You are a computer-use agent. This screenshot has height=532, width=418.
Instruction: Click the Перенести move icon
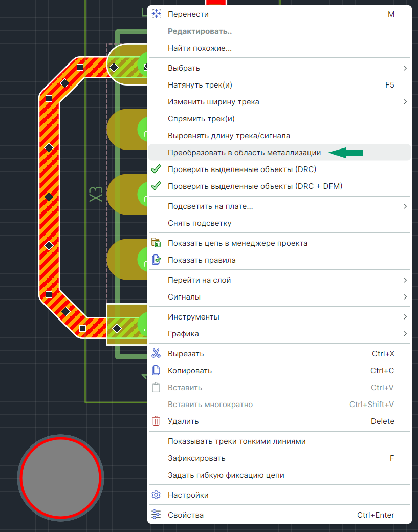(156, 14)
